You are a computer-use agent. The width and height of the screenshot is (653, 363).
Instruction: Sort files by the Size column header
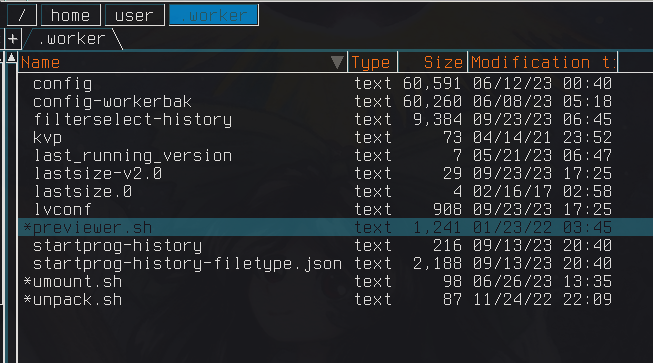tap(432, 62)
